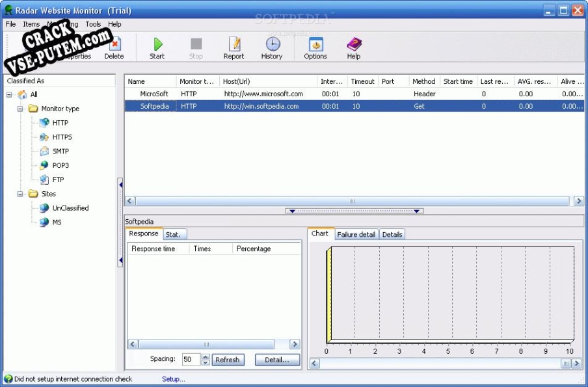The width and height of the screenshot is (588, 387).
Task: Select the UnClassified site item
Action: pos(64,208)
